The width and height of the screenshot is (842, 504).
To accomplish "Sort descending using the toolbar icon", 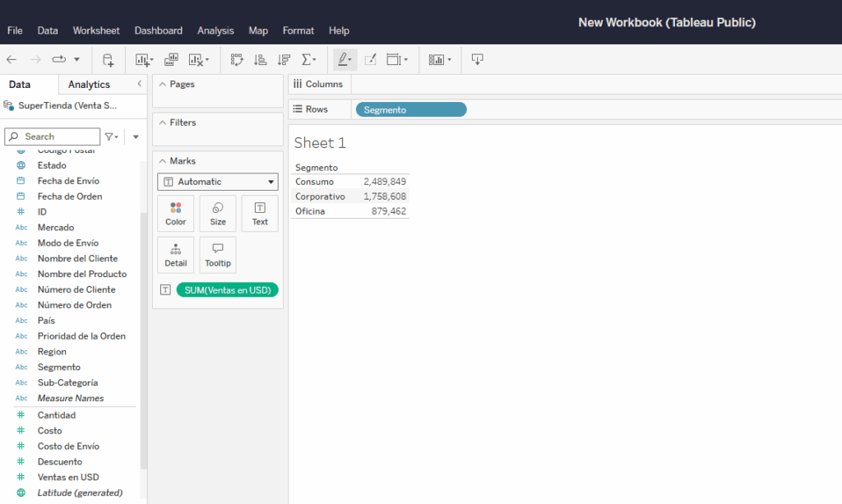I will pyautogui.click(x=284, y=60).
